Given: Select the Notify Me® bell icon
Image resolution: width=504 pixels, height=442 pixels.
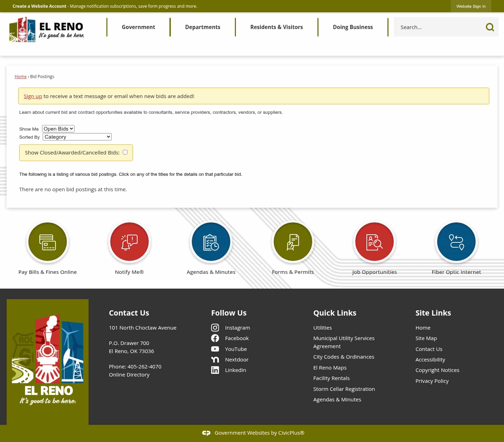Looking at the screenshot, I should [129, 242].
